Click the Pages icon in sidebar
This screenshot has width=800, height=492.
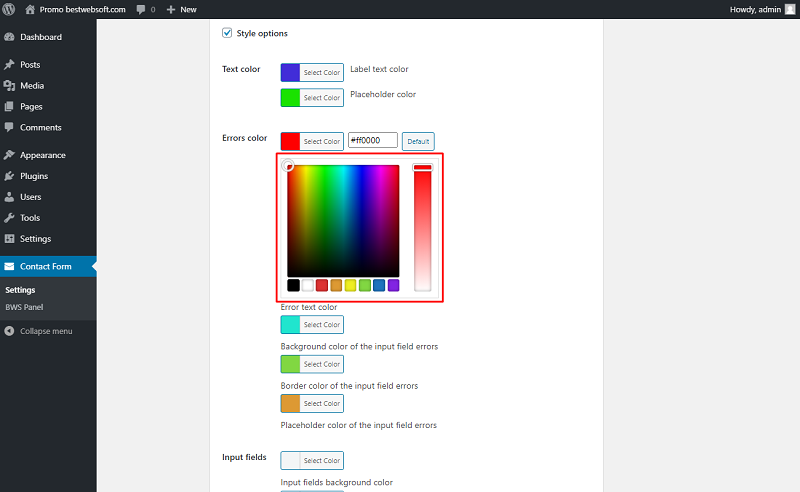(9, 106)
